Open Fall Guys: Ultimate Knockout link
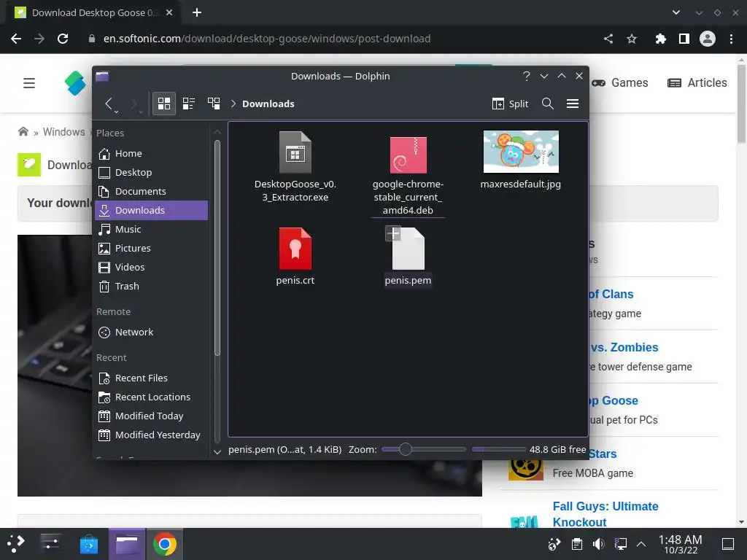The image size is (747, 560). click(605, 514)
